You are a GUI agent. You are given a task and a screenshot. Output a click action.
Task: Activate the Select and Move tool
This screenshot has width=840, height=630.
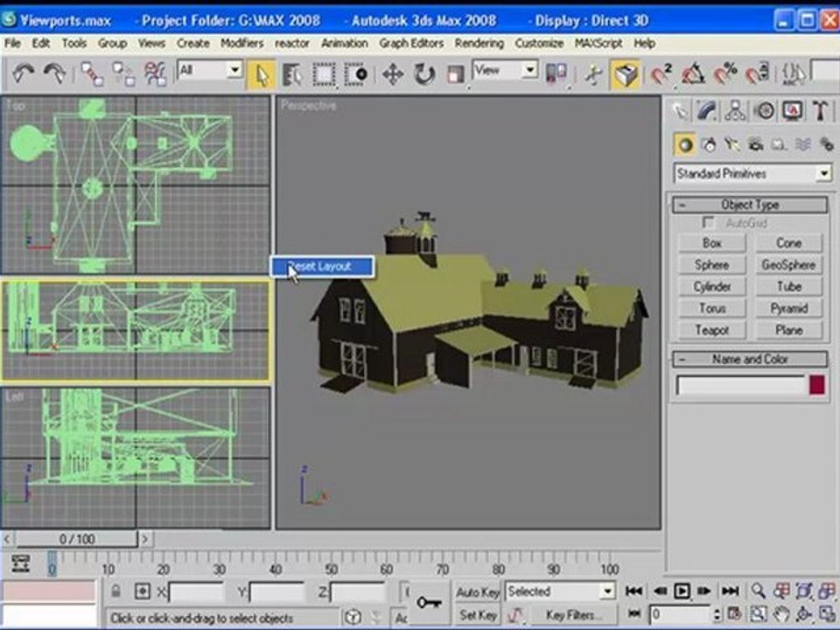click(393, 73)
